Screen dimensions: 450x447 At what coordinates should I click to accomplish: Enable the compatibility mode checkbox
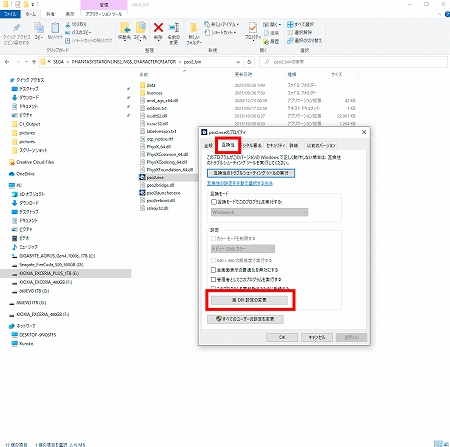[x=214, y=202]
